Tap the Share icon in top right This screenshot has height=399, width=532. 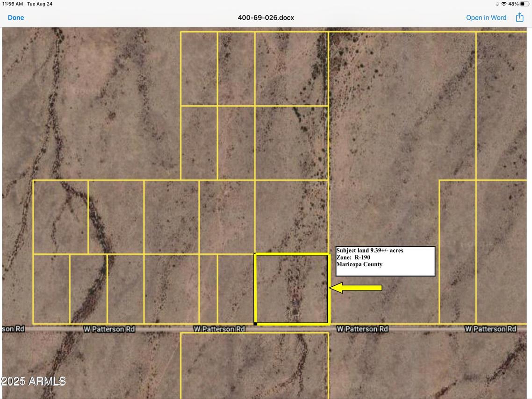pos(519,17)
